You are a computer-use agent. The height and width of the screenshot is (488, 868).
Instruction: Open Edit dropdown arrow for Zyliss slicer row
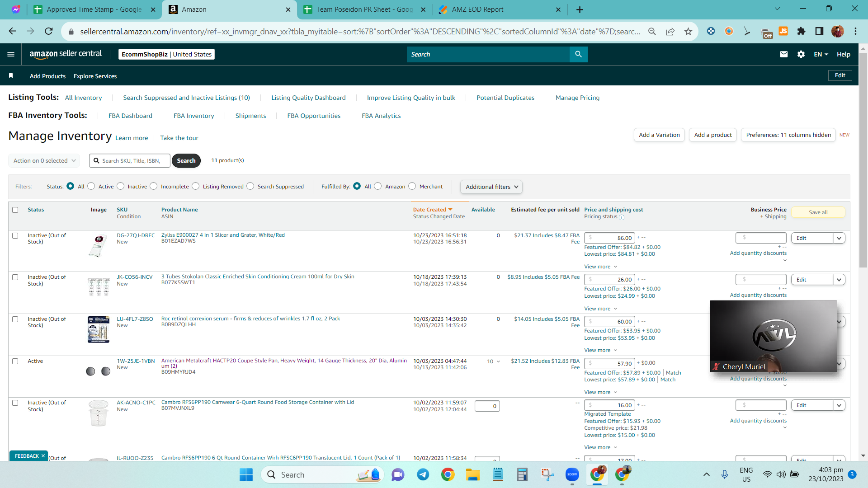[x=839, y=238]
